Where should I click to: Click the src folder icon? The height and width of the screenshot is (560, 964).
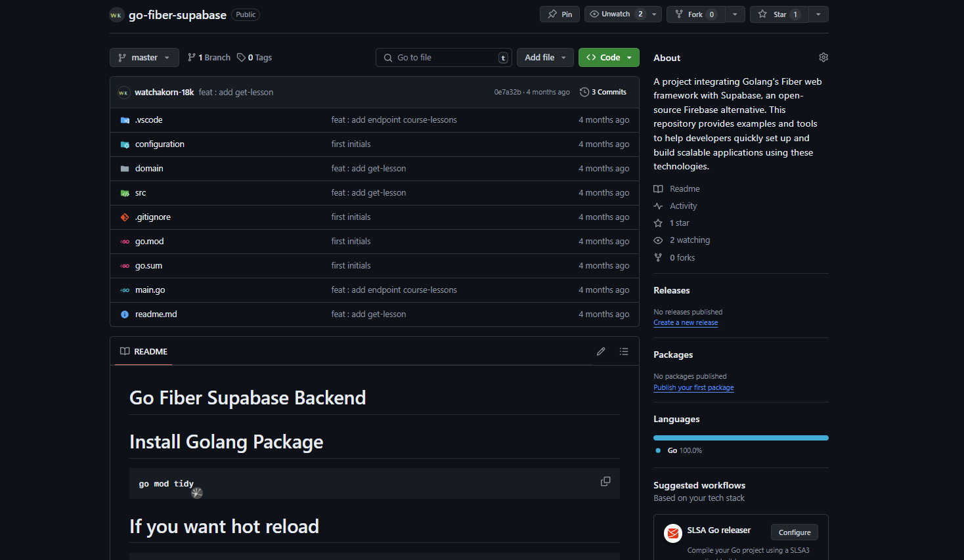(x=125, y=193)
